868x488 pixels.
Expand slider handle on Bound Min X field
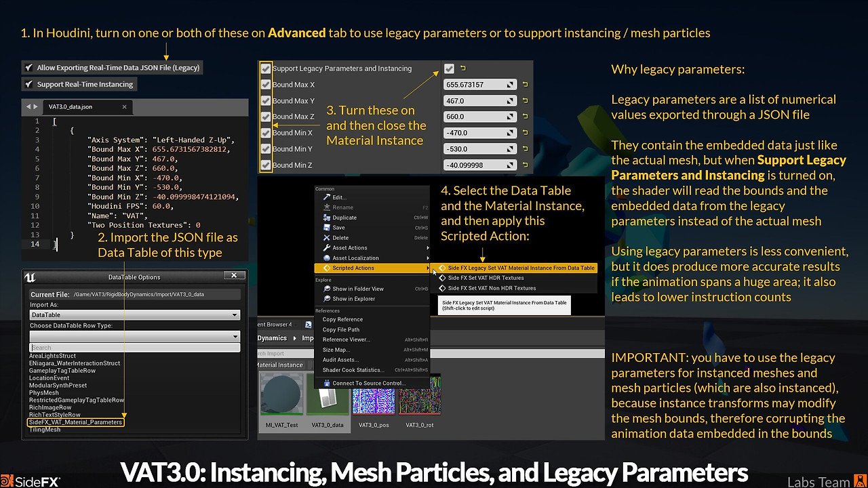[x=510, y=133]
